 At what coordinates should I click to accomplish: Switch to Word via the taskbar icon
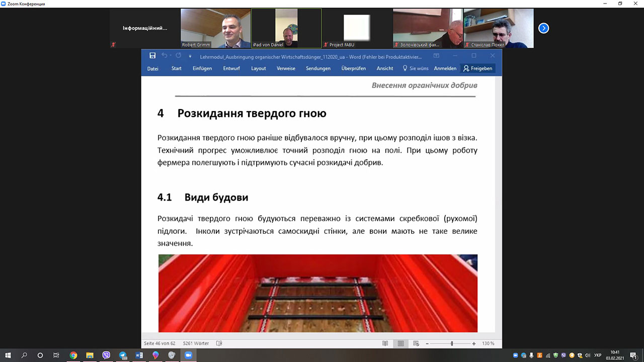point(139,355)
